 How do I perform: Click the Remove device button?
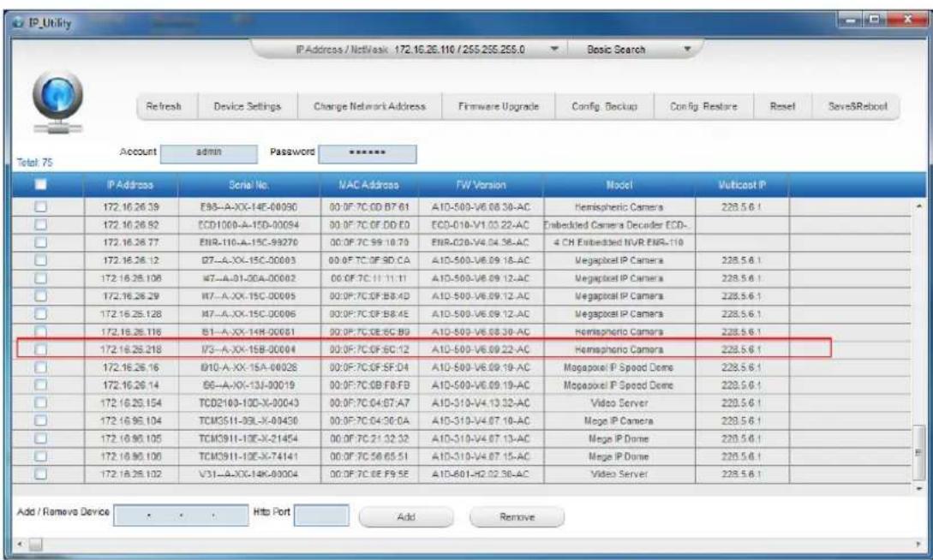[x=517, y=517]
